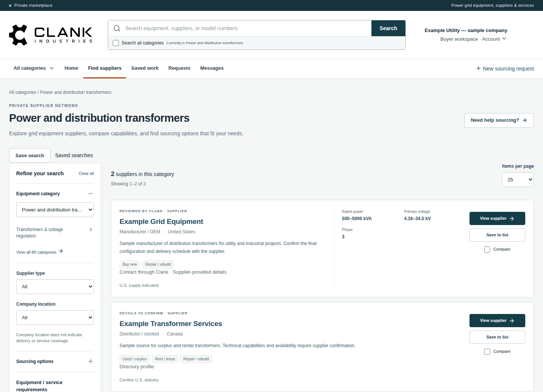Save Example Transformer Services to list
Viewport: 543px width, 392px height.
[497, 337]
